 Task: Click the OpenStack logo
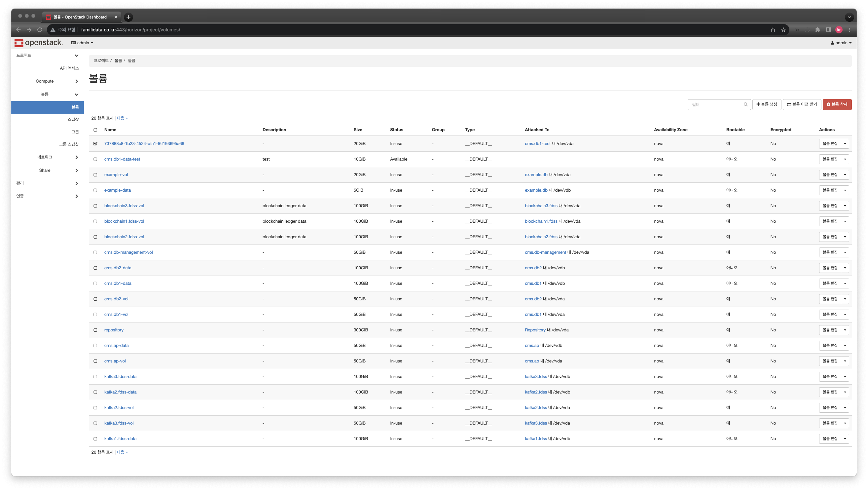click(38, 43)
